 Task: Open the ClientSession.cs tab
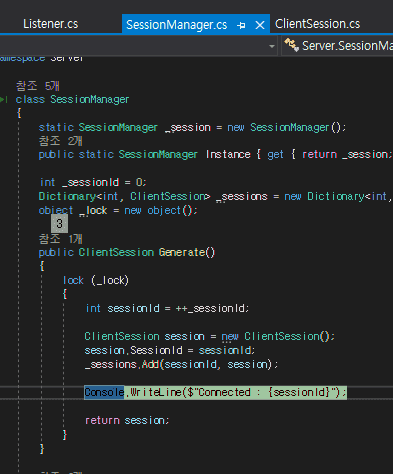[317, 24]
